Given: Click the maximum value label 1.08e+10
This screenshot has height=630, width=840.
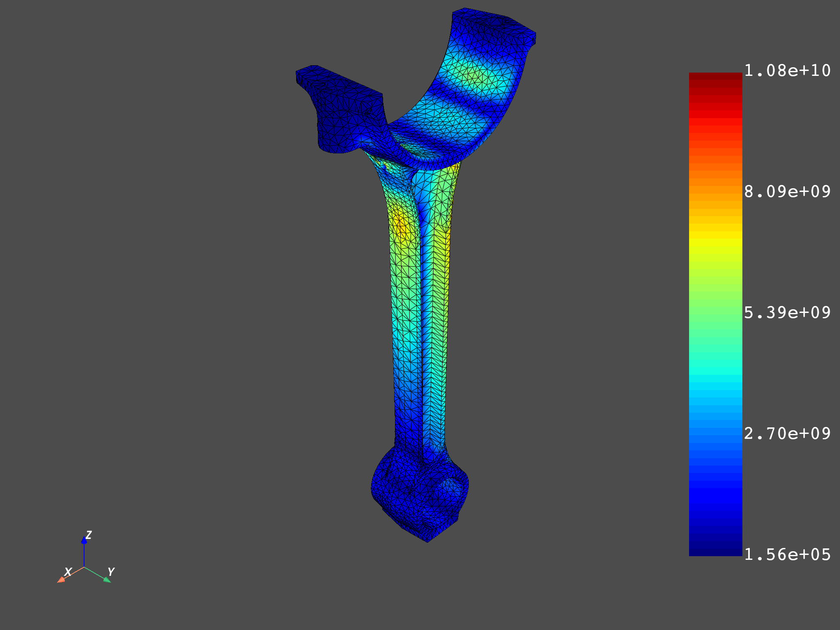Looking at the screenshot, I should click(787, 71).
